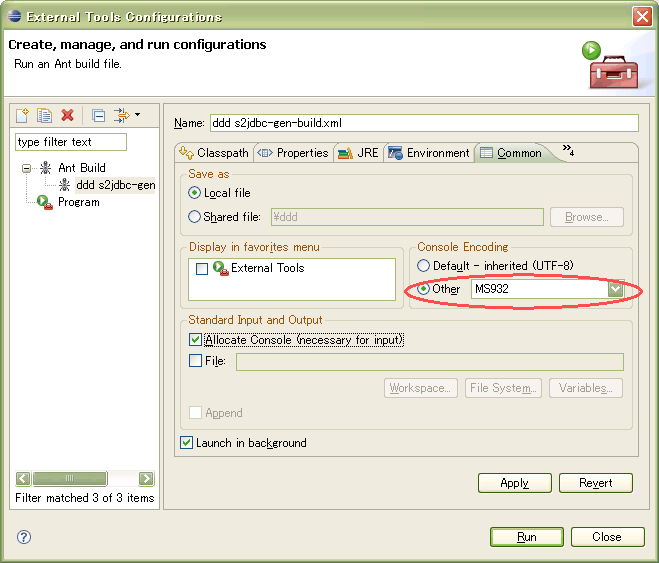Click the Duplicate configuration icon
The height and width of the screenshot is (563, 659).
click(x=44, y=116)
